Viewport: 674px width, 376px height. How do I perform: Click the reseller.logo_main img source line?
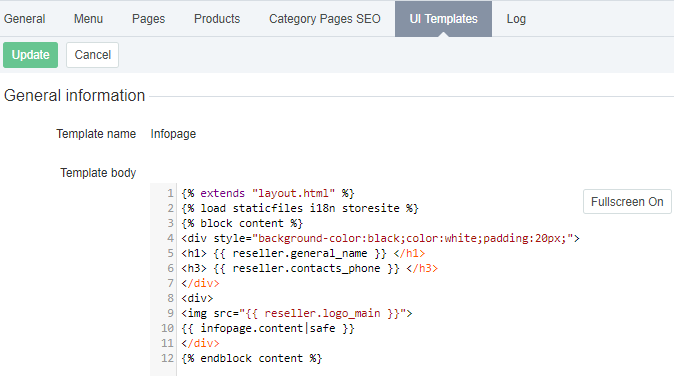pos(297,314)
